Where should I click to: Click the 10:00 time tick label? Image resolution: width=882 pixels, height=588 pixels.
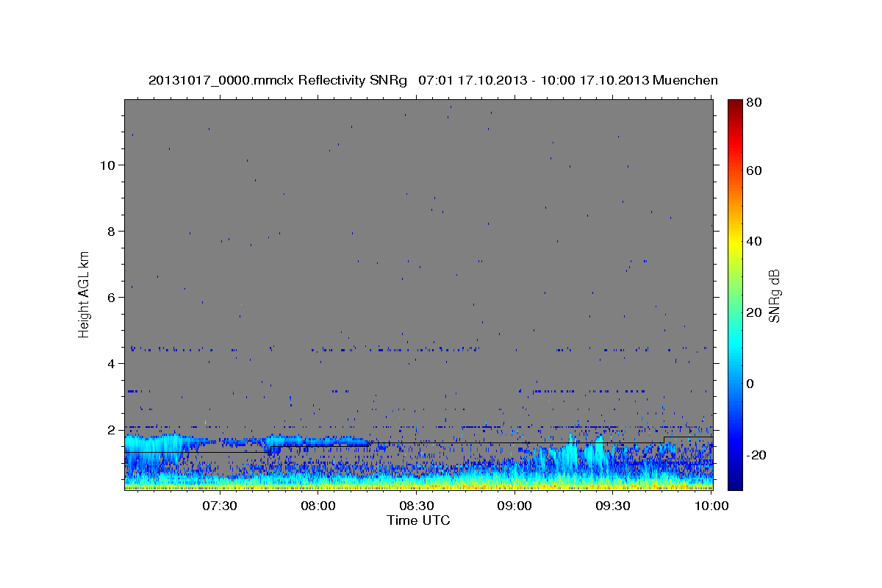point(711,506)
